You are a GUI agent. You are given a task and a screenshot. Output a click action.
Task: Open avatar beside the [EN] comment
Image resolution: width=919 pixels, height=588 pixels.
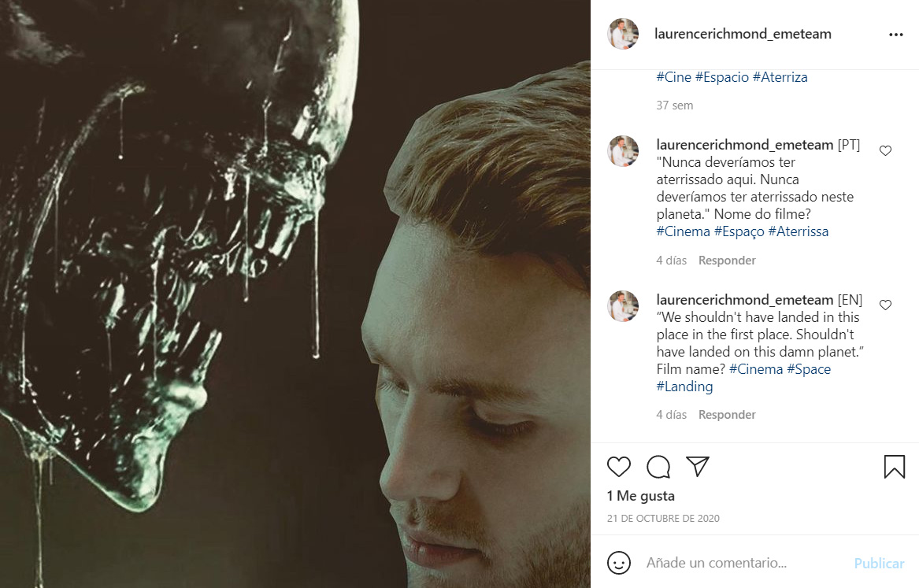coord(623,305)
